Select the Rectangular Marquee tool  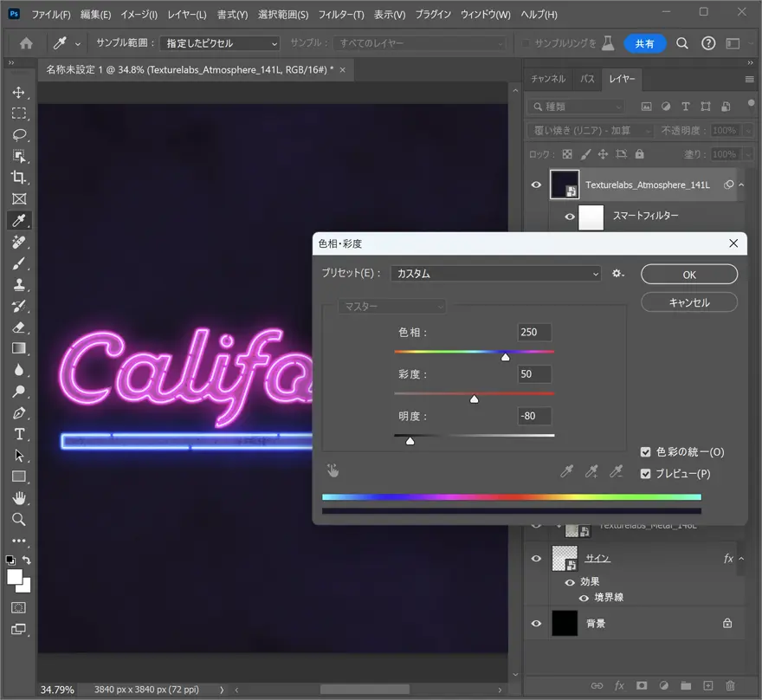point(19,113)
